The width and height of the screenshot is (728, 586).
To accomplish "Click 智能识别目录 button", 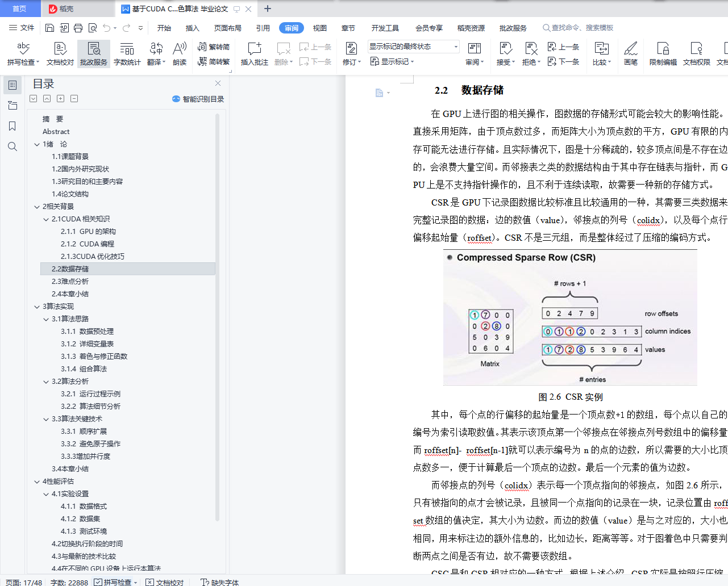I will [198, 99].
